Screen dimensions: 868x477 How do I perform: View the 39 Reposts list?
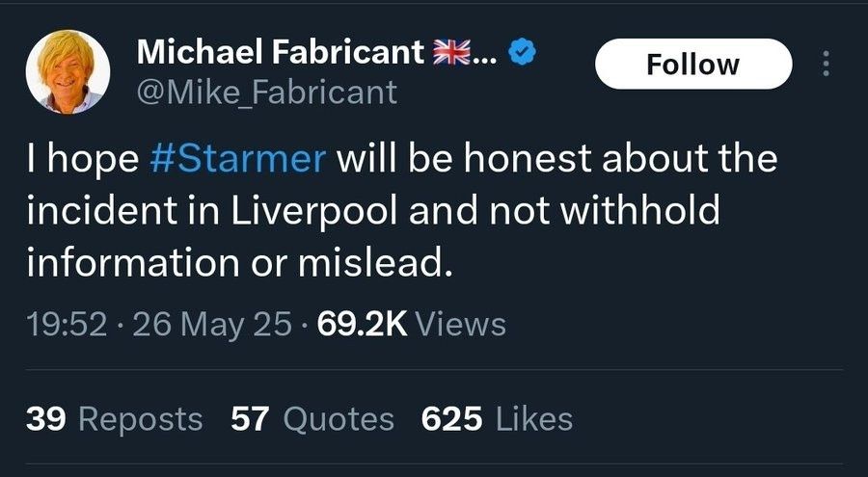[114, 419]
